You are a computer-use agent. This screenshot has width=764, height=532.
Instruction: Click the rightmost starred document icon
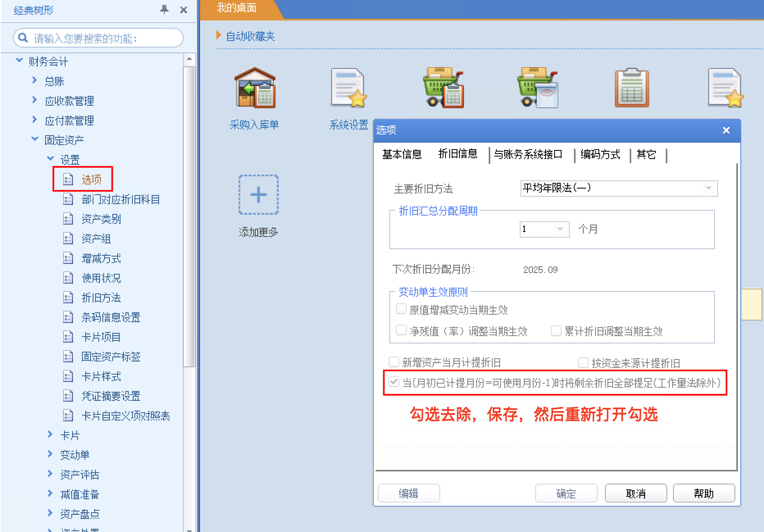726,88
